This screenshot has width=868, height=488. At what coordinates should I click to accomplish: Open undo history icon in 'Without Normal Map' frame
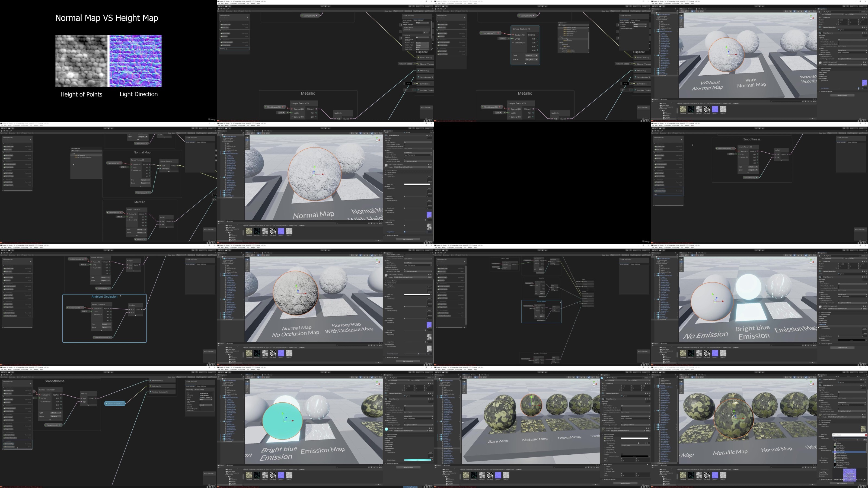click(x=844, y=6)
